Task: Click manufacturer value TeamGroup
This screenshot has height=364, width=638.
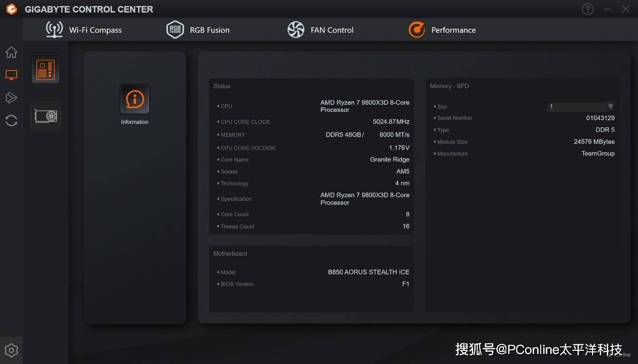Action: tap(598, 154)
